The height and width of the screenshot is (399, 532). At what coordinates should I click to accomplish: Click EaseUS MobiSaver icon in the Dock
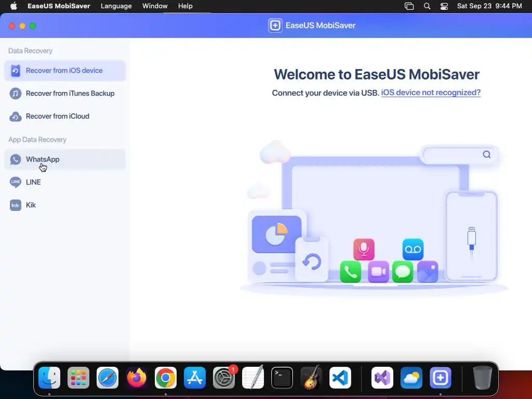(441, 378)
